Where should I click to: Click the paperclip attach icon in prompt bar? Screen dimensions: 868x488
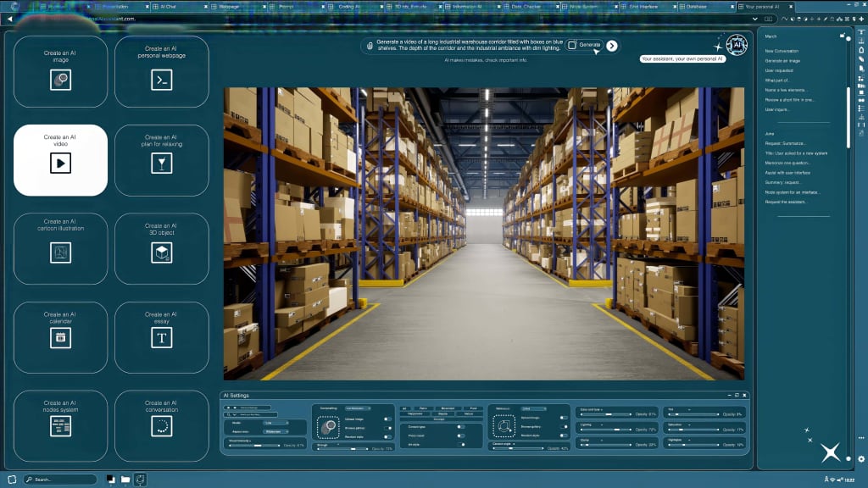(370, 46)
